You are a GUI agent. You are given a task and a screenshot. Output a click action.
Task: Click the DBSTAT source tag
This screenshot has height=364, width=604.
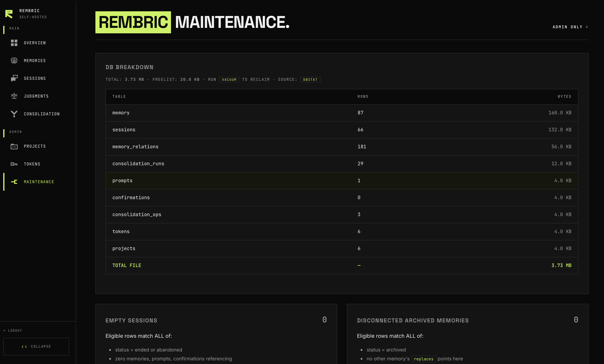tap(310, 80)
